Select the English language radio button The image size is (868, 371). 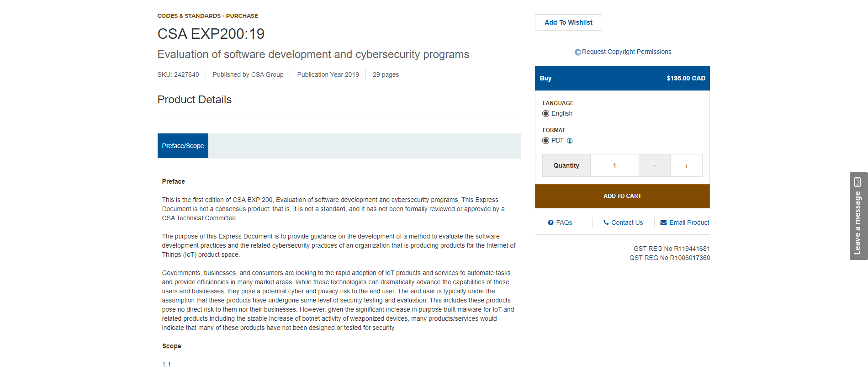(x=545, y=114)
